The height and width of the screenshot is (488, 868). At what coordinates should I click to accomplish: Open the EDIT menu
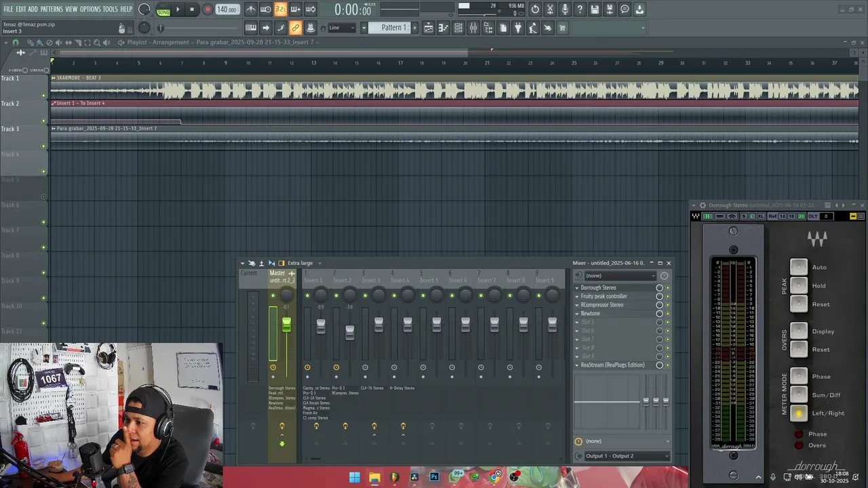[x=20, y=9]
